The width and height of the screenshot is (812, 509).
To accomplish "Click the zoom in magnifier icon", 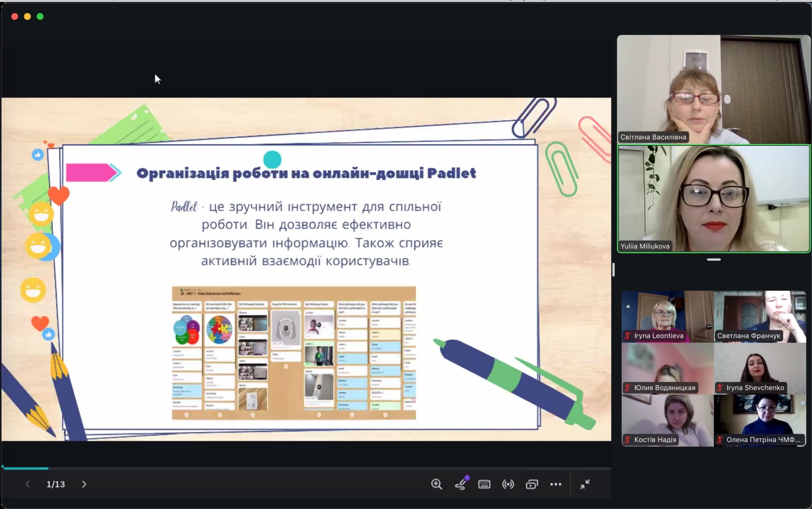I will (436, 484).
